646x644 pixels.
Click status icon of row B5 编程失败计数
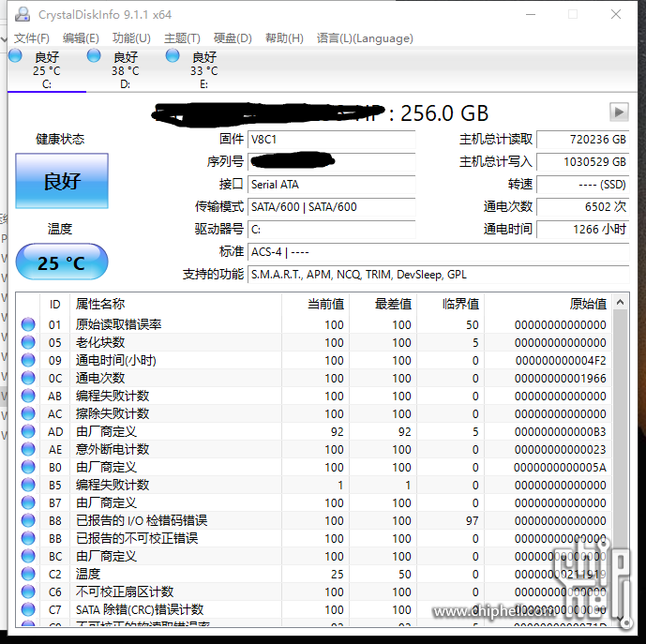coord(28,485)
